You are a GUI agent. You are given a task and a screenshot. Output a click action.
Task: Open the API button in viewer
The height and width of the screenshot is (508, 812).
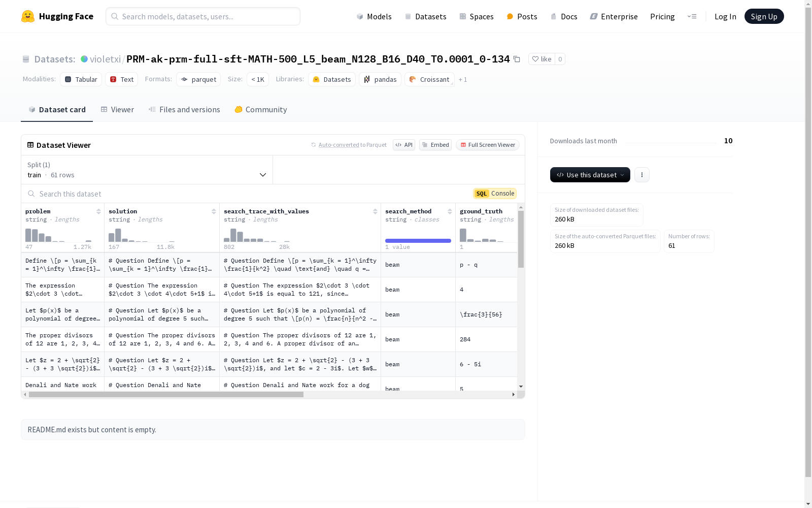404,145
